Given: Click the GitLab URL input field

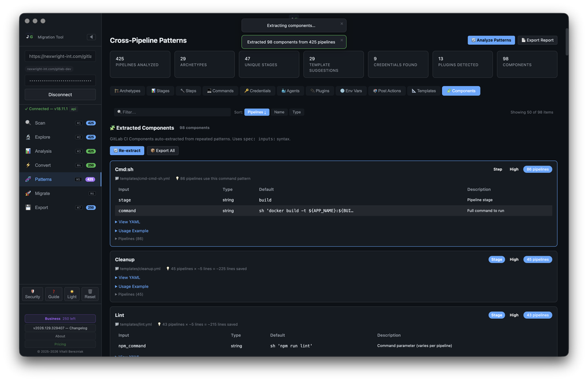Looking at the screenshot, I should 60,56.
